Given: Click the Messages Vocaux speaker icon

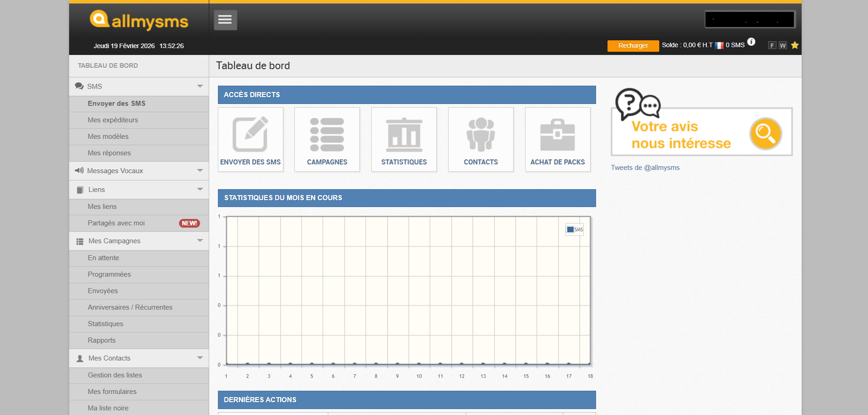Looking at the screenshot, I should tap(79, 170).
